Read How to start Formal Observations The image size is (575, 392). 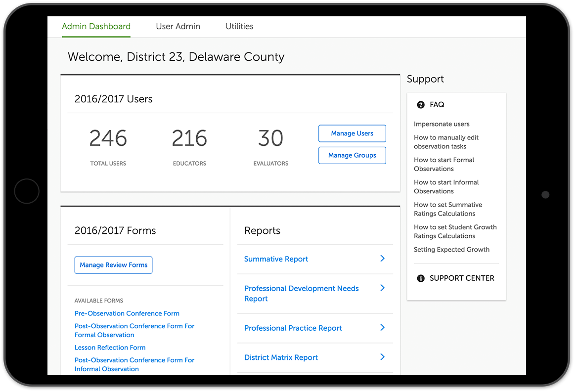(443, 164)
